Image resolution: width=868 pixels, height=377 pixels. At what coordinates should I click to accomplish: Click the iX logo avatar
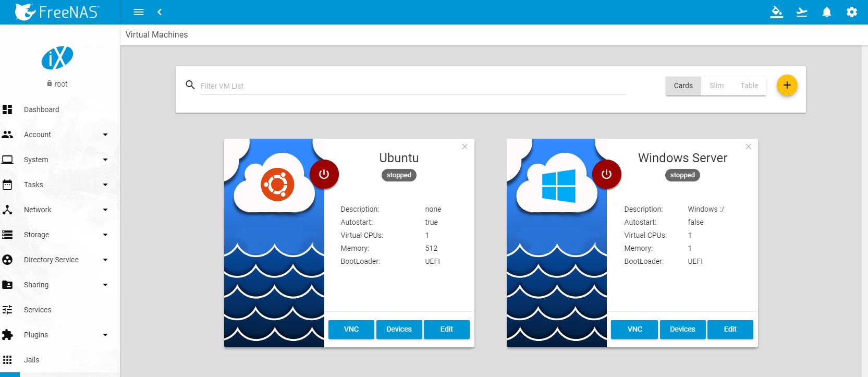(x=57, y=57)
